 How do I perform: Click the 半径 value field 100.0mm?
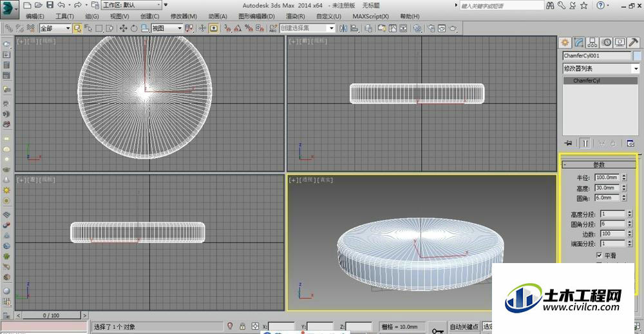[x=607, y=177]
